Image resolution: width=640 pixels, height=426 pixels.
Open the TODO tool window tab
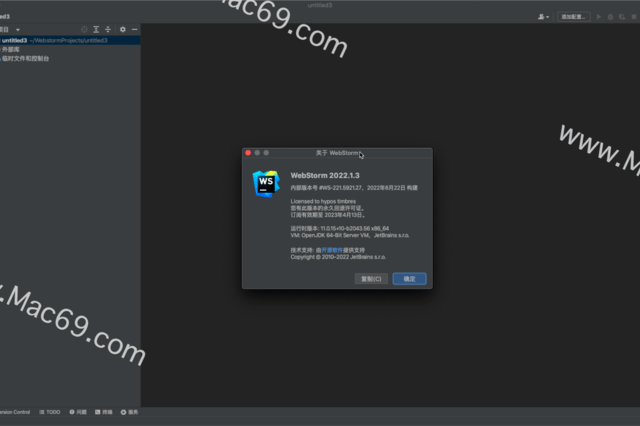coord(49,412)
